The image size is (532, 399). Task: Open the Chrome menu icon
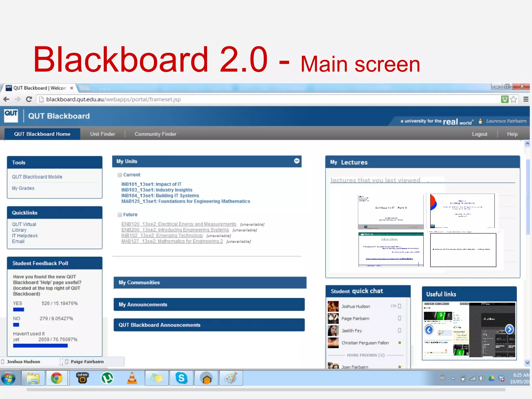coord(526,99)
